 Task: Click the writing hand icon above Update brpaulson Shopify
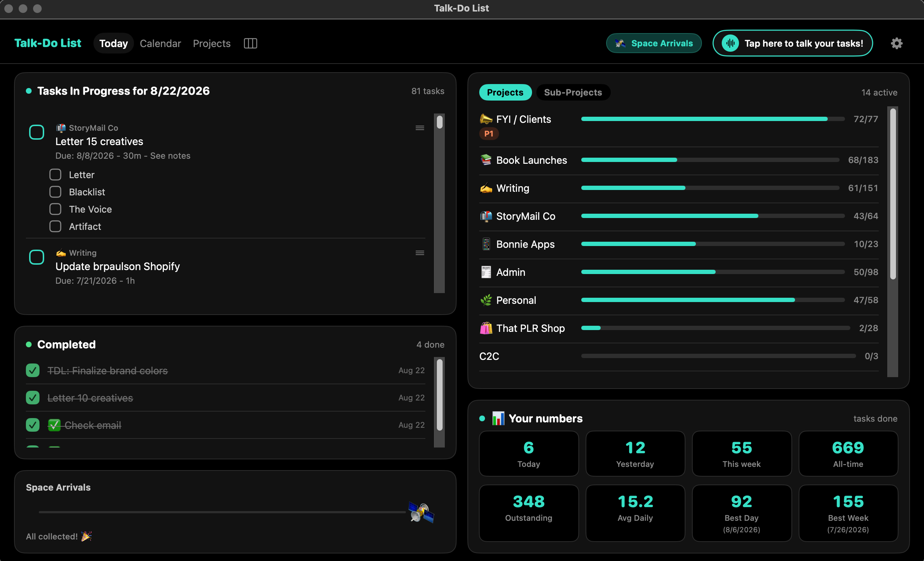(61, 253)
